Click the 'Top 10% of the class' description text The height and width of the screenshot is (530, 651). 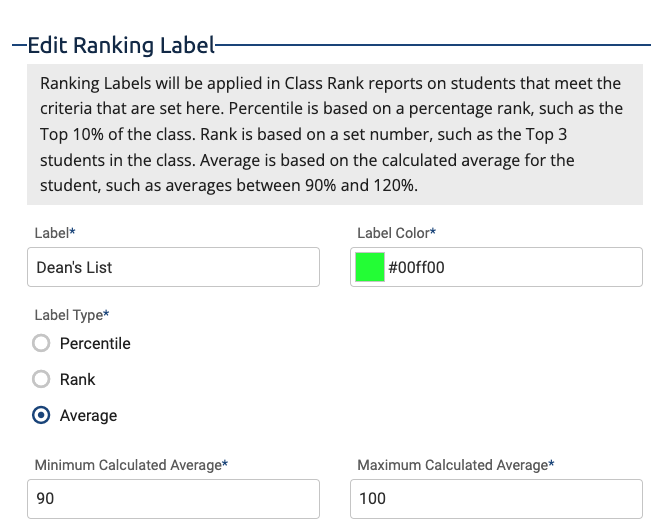click(117, 134)
